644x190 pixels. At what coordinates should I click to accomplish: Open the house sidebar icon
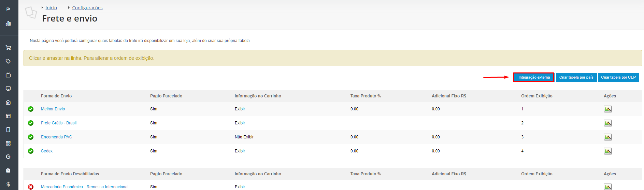(x=8, y=102)
